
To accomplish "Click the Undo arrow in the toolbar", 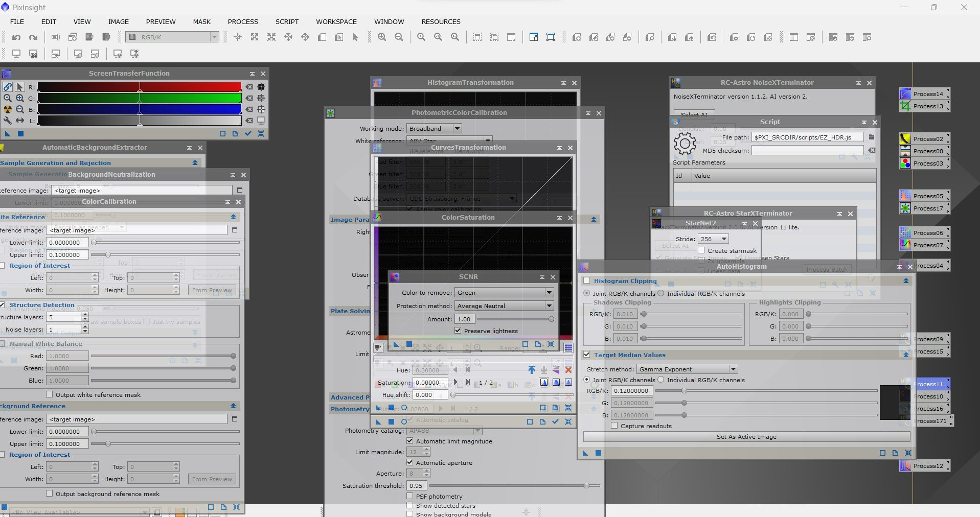I will click(x=16, y=37).
